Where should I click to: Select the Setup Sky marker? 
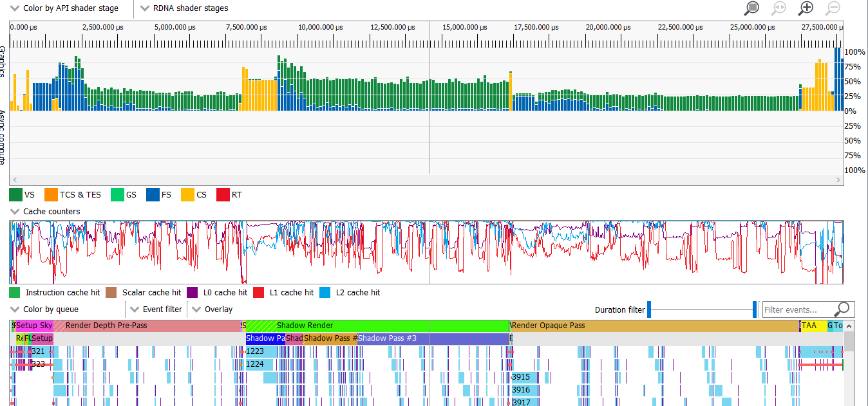34,326
